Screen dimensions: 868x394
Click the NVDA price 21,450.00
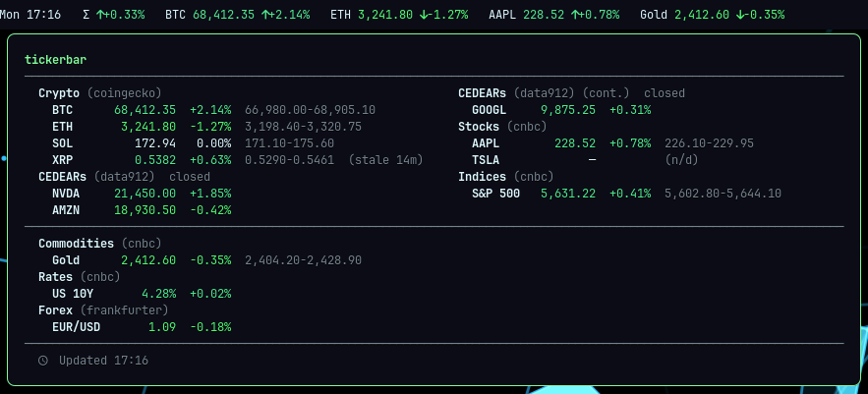[x=145, y=194]
